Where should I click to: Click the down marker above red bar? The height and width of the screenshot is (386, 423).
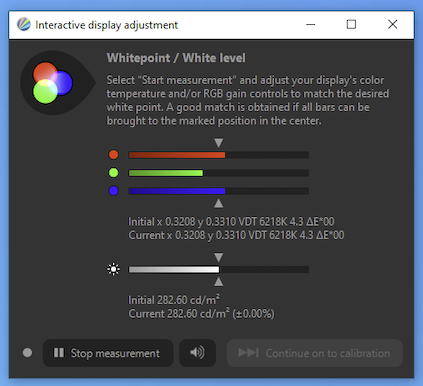point(219,143)
